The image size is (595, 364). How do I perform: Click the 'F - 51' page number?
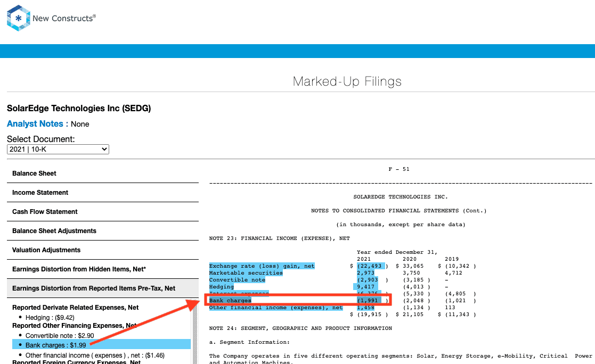click(399, 169)
